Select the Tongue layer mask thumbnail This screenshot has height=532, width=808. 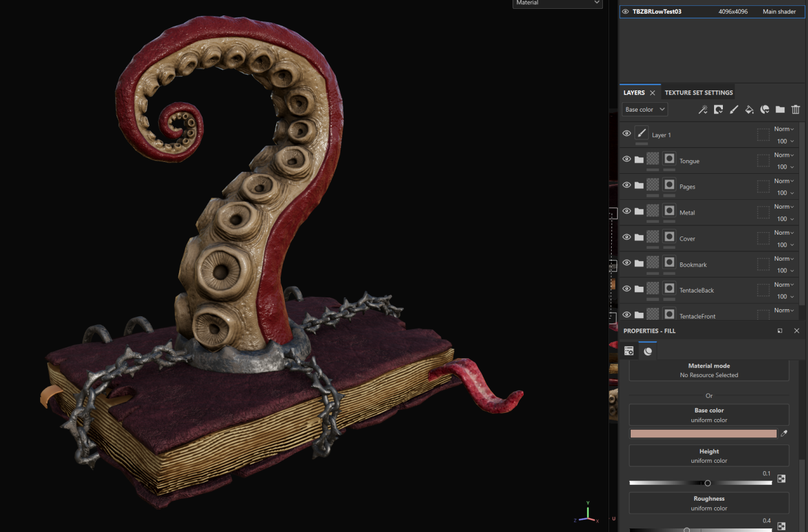pyautogui.click(x=669, y=158)
